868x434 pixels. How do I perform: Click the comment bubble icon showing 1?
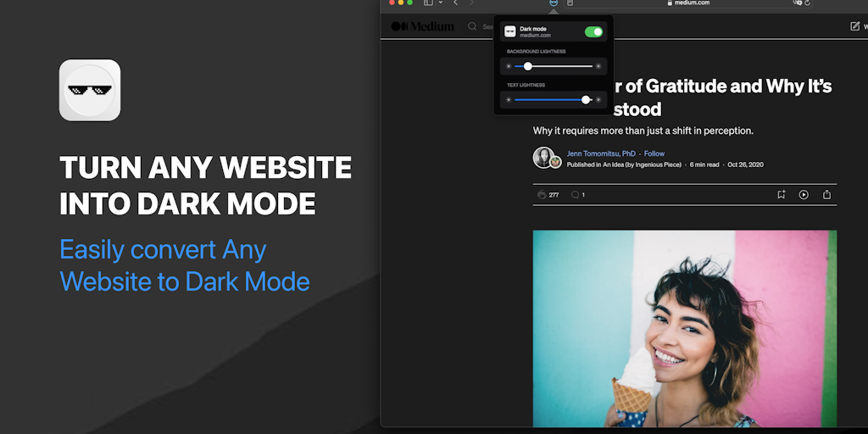coord(576,195)
